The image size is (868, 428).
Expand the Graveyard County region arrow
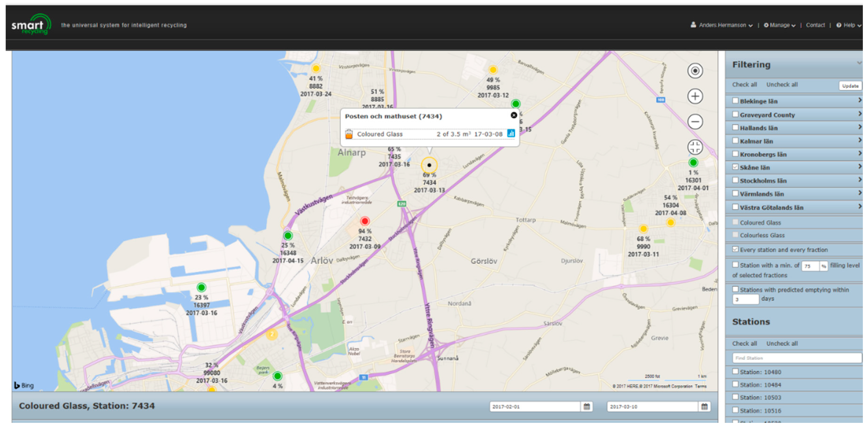tap(860, 114)
